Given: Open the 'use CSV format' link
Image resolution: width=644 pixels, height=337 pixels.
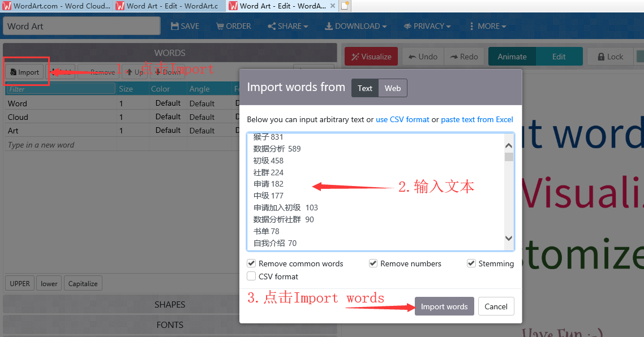Looking at the screenshot, I should [x=402, y=119].
